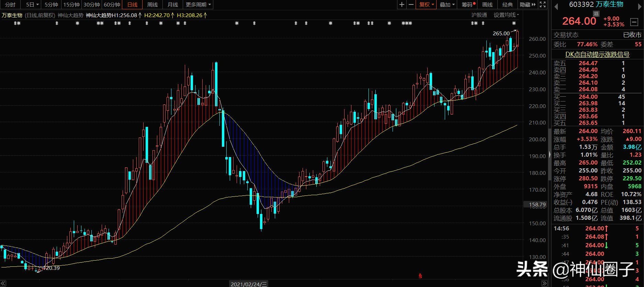
Task: Switch to 60分钟 tab
Action: [112, 4]
